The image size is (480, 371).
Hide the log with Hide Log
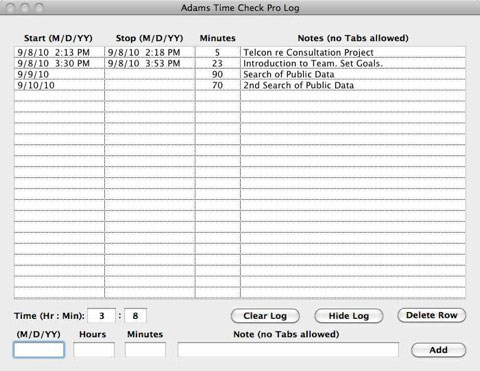(349, 316)
